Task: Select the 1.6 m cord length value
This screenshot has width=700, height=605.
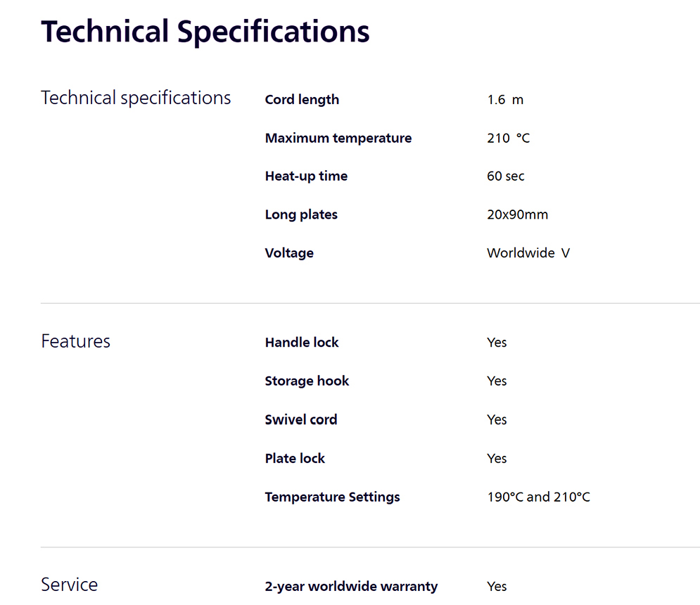Action: (x=505, y=100)
